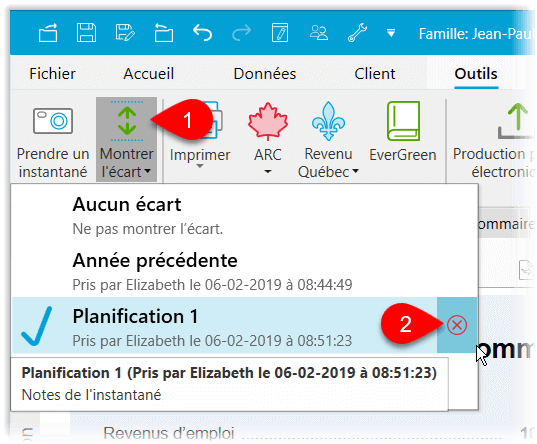
Task: Open the notepad with pencil icon
Action: pos(280,33)
